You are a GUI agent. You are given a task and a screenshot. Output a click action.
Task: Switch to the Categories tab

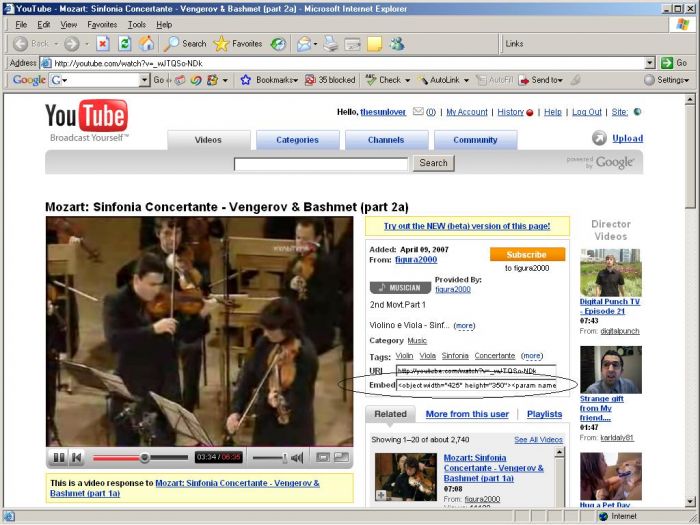(x=297, y=140)
